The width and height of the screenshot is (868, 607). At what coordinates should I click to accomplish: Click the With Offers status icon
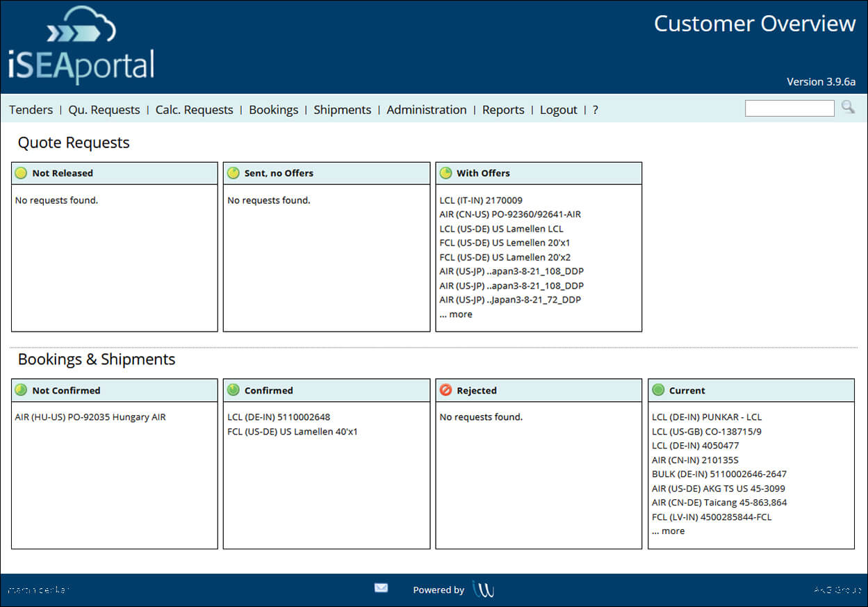[445, 173]
